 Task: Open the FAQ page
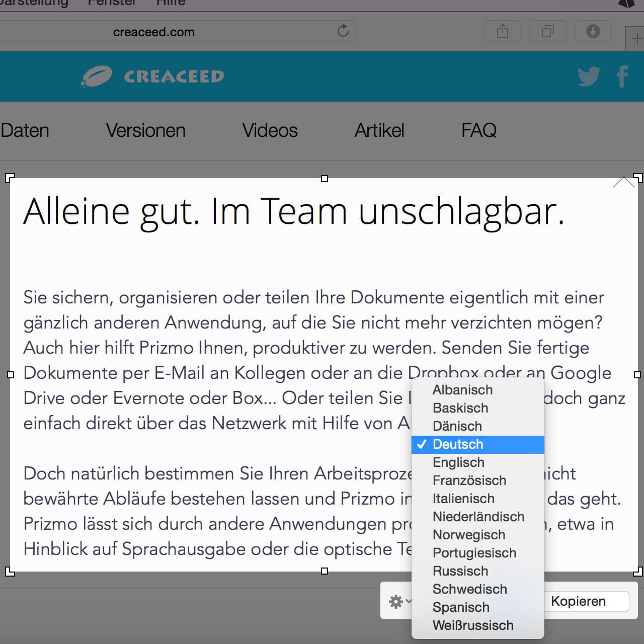479,130
